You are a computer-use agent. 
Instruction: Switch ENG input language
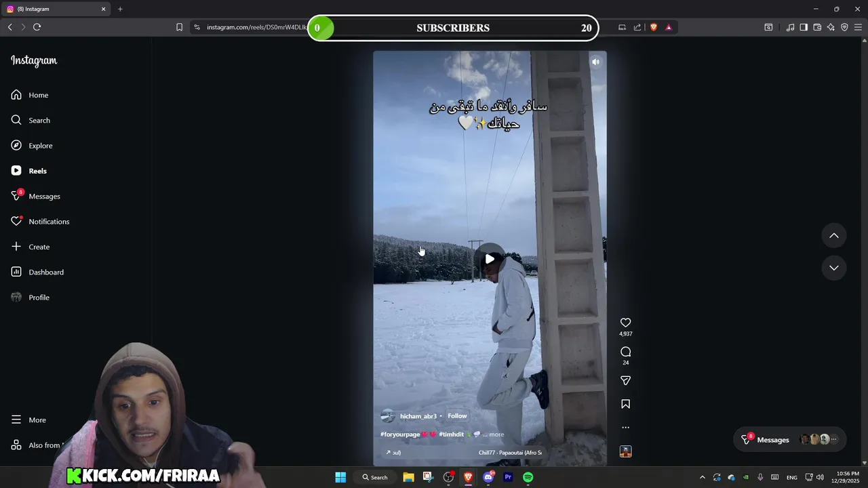tap(791, 477)
